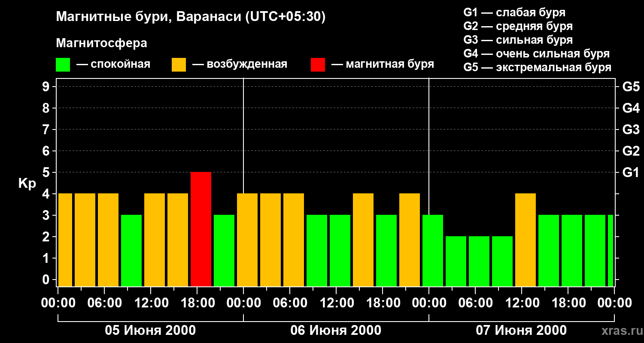This screenshot has height=343, width=644.
Task: Select the red Kp 5 storm bar
Action: (x=201, y=229)
